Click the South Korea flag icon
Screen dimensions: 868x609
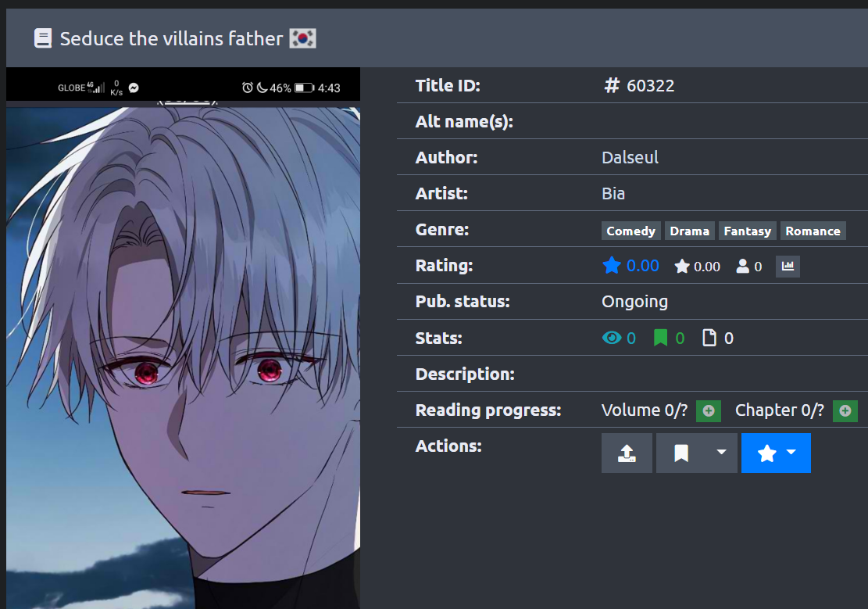click(x=303, y=39)
